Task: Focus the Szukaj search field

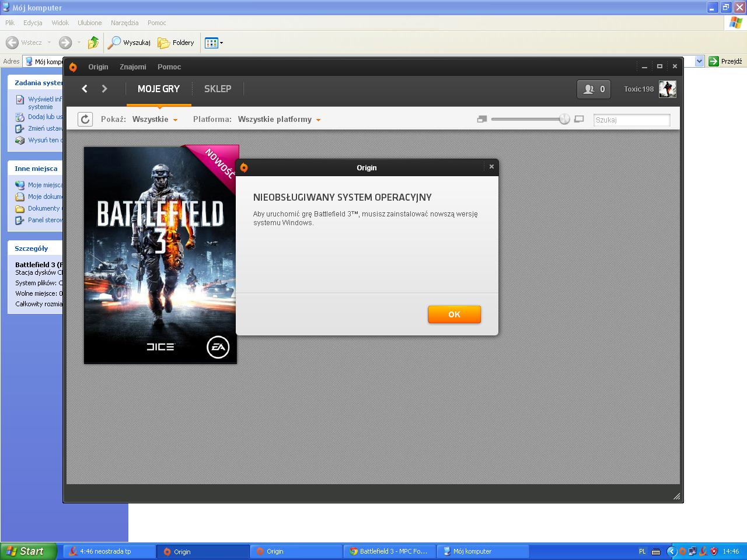Action: point(631,120)
